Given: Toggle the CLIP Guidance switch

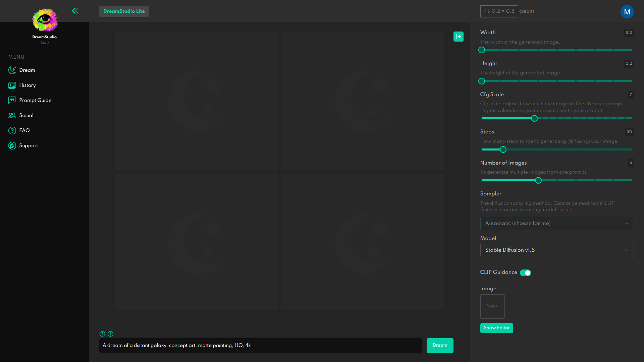Looking at the screenshot, I should point(525,273).
